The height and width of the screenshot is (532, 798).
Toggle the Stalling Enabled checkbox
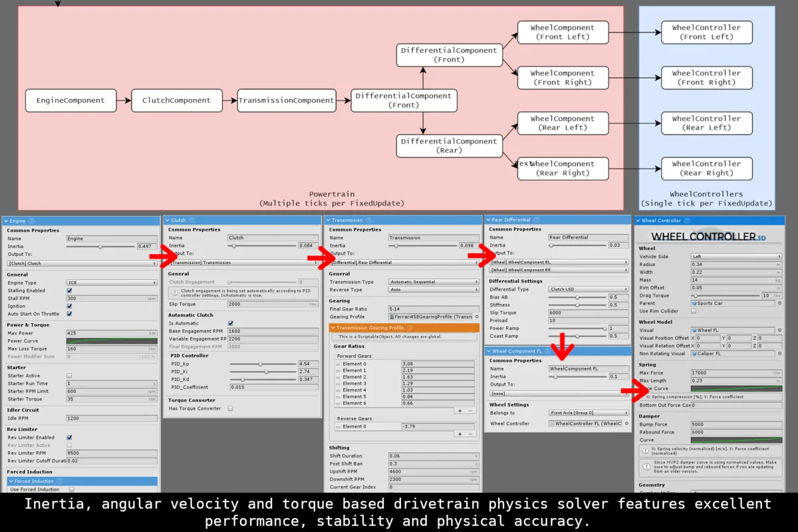click(x=70, y=291)
